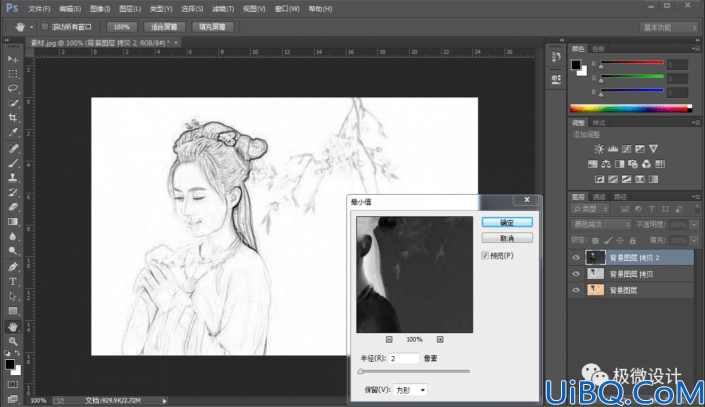Click the 填充屏幕 button
Image resolution: width=705 pixels, height=407 pixels.
[x=212, y=27]
